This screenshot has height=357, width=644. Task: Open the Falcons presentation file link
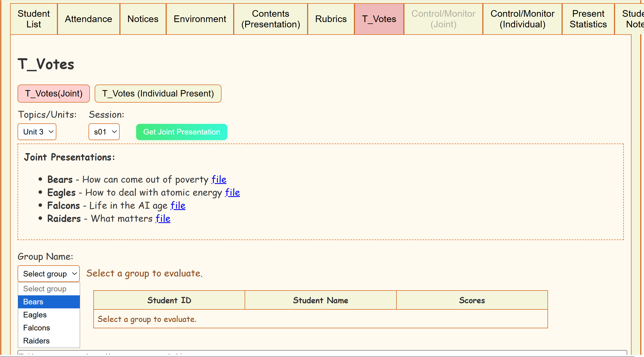pyautogui.click(x=178, y=205)
